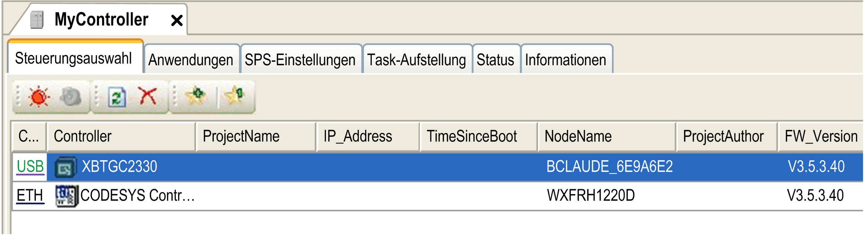Go to the Status tab
868x241 pixels.
[x=495, y=60]
